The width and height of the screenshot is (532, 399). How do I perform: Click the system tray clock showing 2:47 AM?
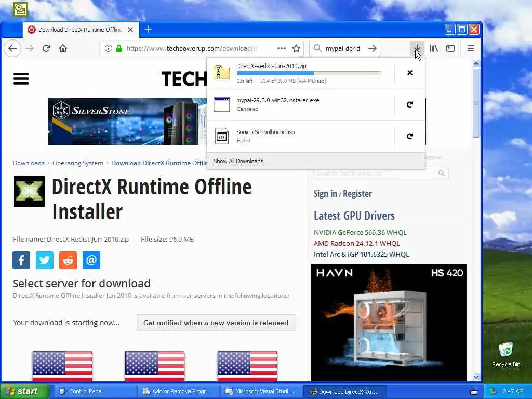tap(513, 391)
